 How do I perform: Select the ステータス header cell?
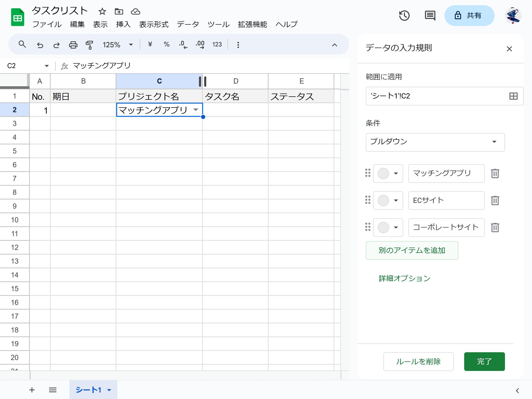pyautogui.click(x=301, y=96)
